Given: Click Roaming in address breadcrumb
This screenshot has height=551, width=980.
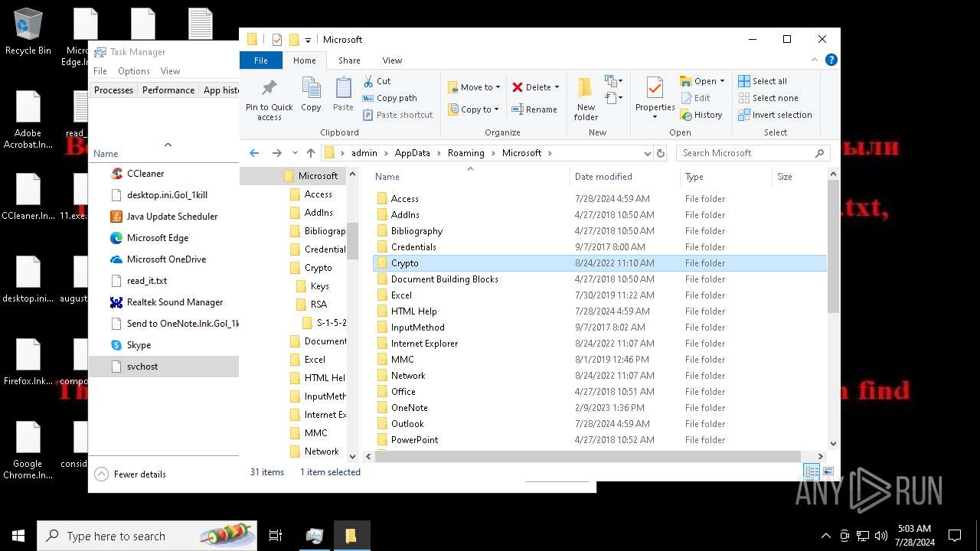Looking at the screenshot, I should (x=466, y=153).
